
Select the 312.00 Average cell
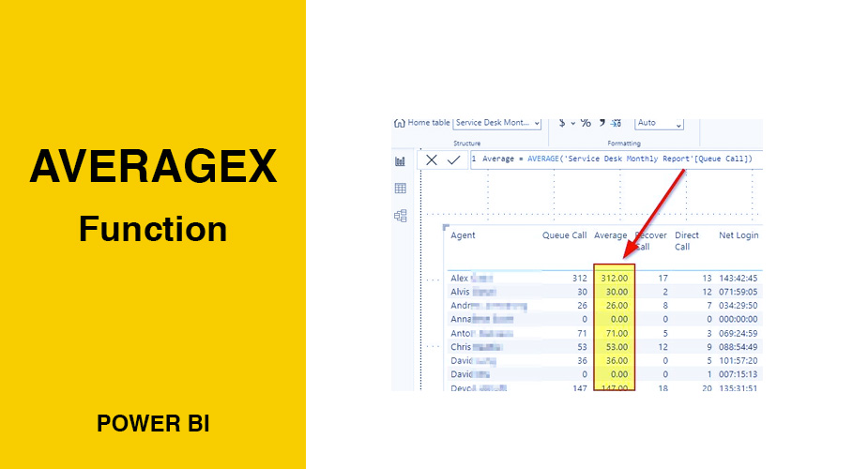[x=615, y=279]
